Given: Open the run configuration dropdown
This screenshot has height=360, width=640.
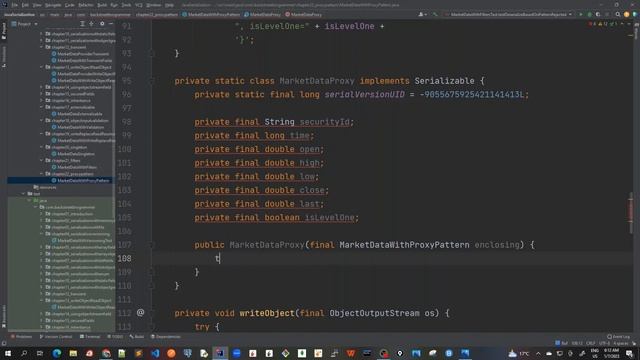Looking at the screenshot, I should point(509,14).
